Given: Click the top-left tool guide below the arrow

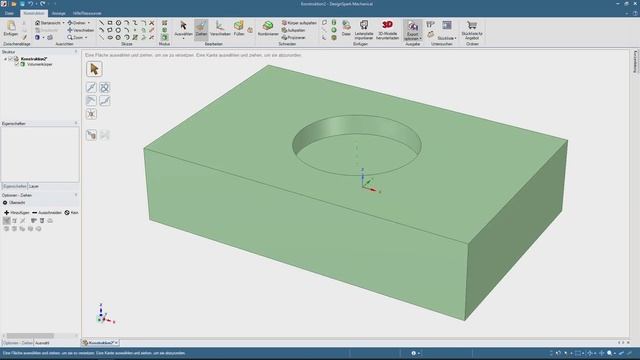Looking at the screenshot, I should (91, 87).
